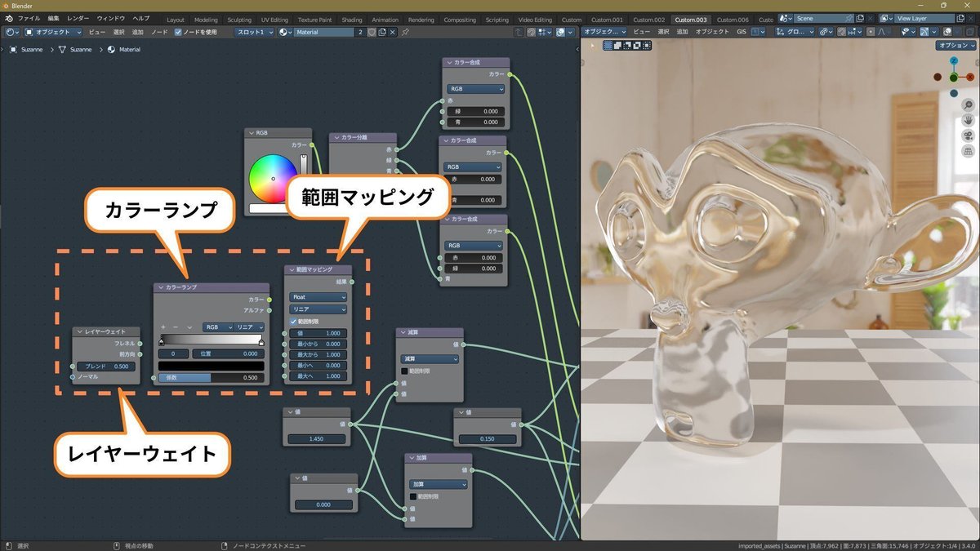Open the 'ヘルプ' menu

[x=140, y=18]
